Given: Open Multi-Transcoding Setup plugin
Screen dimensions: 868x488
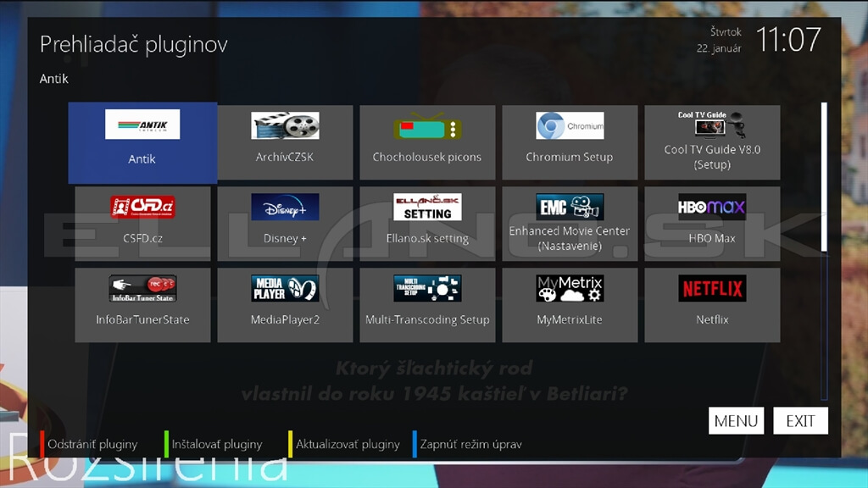Looking at the screenshot, I should pos(427,305).
